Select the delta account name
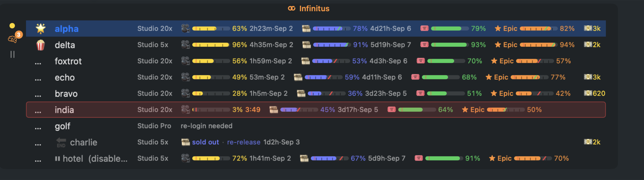The image size is (644, 180). pyautogui.click(x=65, y=45)
